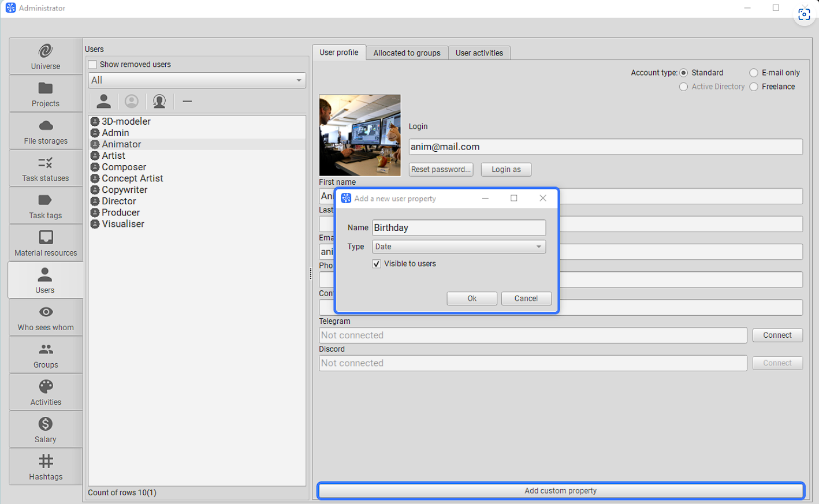Close the Add a new user property dialog
The width and height of the screenshot is (819, 504).
tap(543, 198)
